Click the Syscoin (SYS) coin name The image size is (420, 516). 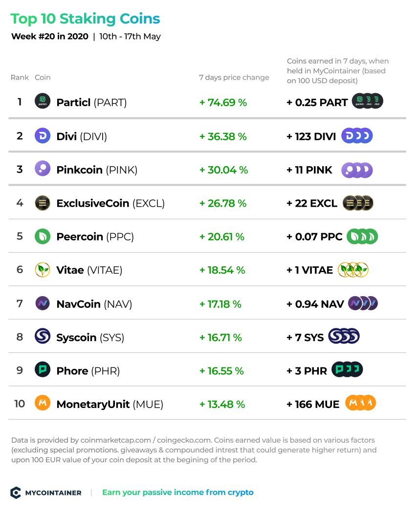click(x=90, y=337)
